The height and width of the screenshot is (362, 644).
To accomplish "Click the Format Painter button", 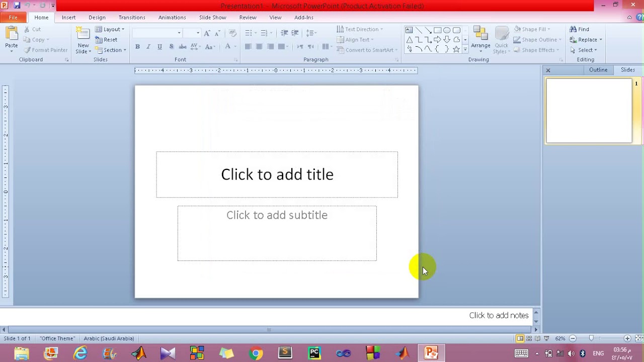I will 45,50.
